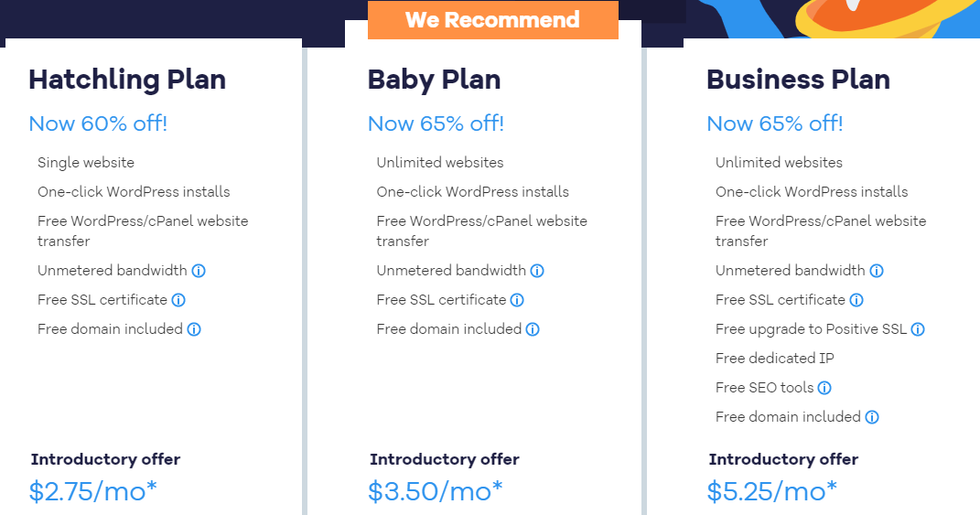Image resolution: width=980 pixels, height=515 pixels.
Task: Open Baby Plan free domain info icon
Action: coord(533,329)
